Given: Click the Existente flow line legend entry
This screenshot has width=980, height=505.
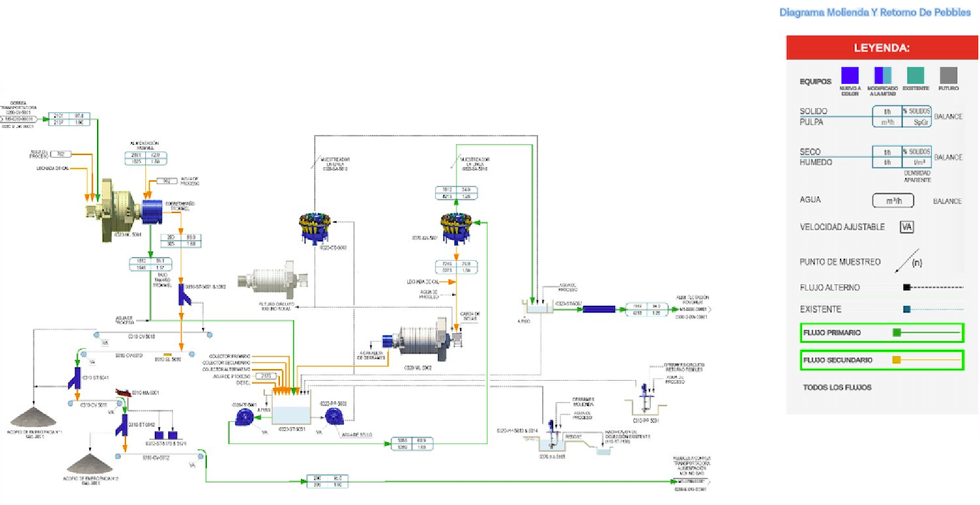Looking at the screenshot, I should (x=882, y=309).
